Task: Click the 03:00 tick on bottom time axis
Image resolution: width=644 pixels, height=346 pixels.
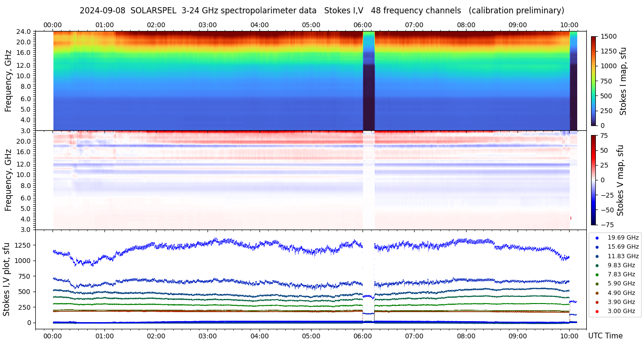Action: pyautogui.click(x=208, y=336)
